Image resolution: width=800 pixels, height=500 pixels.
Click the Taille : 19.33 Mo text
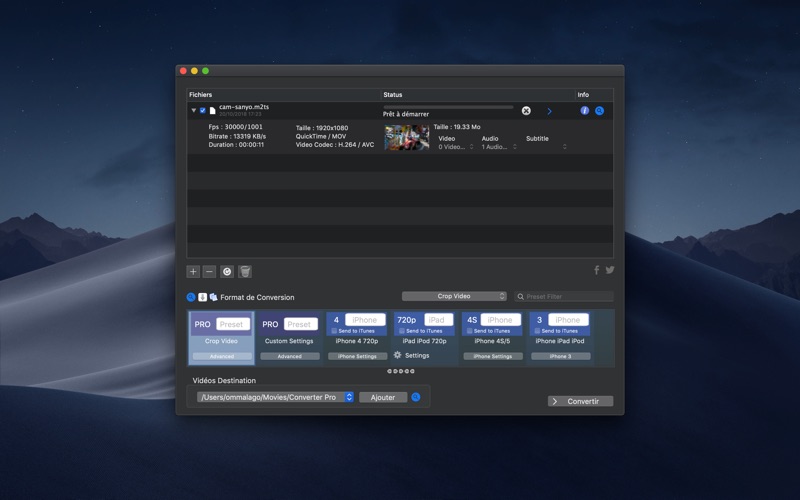(x=457, y=127)
